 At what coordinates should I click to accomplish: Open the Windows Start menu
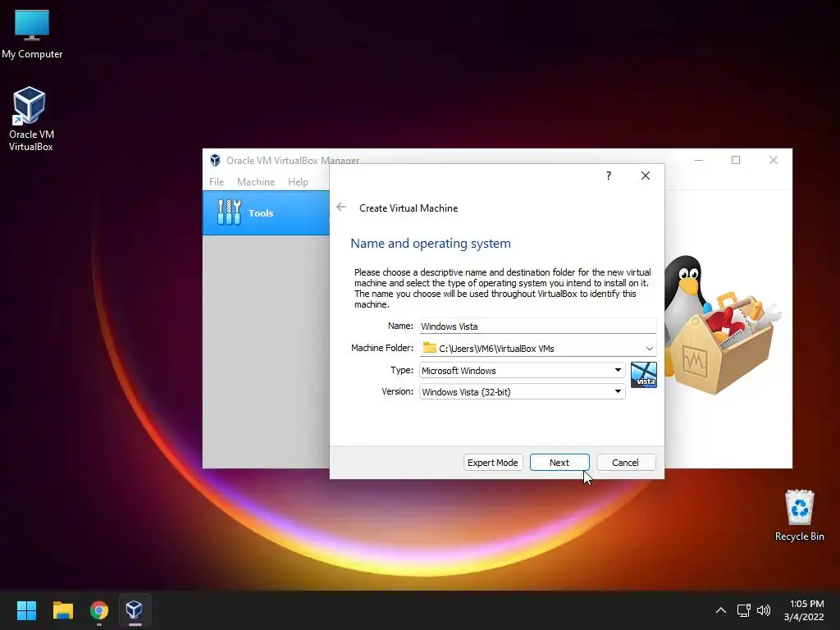click(x=26, y=610)
